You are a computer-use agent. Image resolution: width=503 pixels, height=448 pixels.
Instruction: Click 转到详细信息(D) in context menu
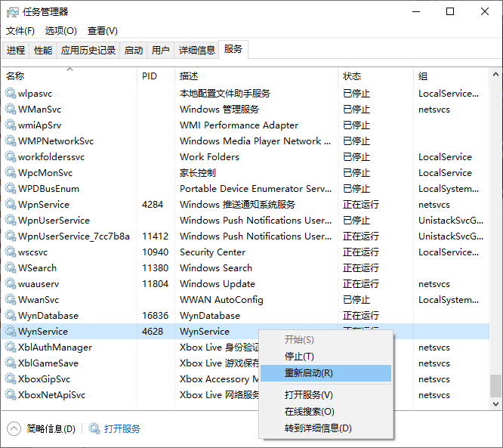tap(317, 428)
